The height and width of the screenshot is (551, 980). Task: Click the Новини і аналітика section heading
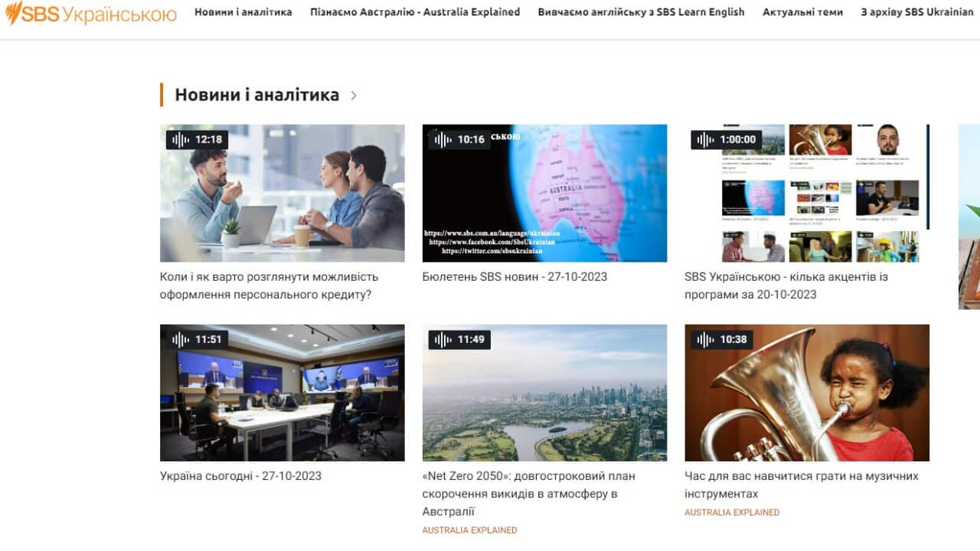(256, 95)
